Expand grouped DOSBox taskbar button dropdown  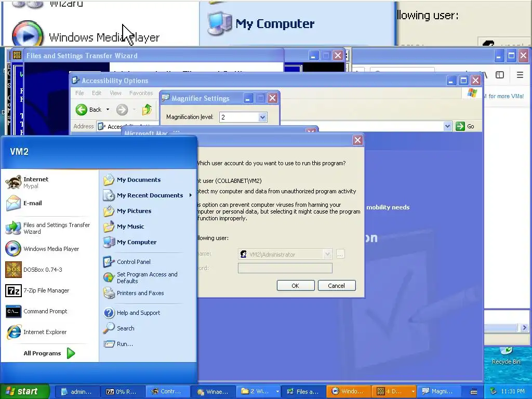tap(413, 392)
